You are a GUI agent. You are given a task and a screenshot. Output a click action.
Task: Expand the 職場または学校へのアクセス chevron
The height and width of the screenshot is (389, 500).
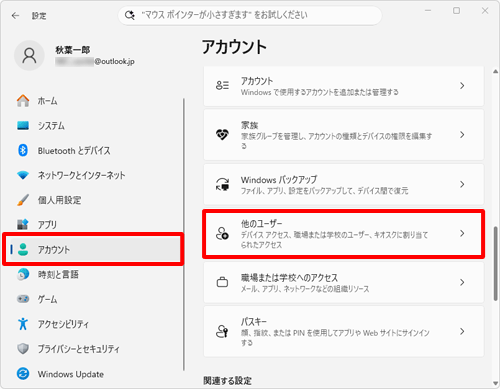(x=462, y=282)
